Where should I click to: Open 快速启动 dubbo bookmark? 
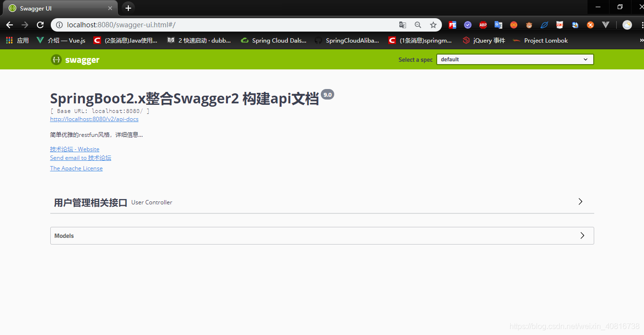(199, 41)
